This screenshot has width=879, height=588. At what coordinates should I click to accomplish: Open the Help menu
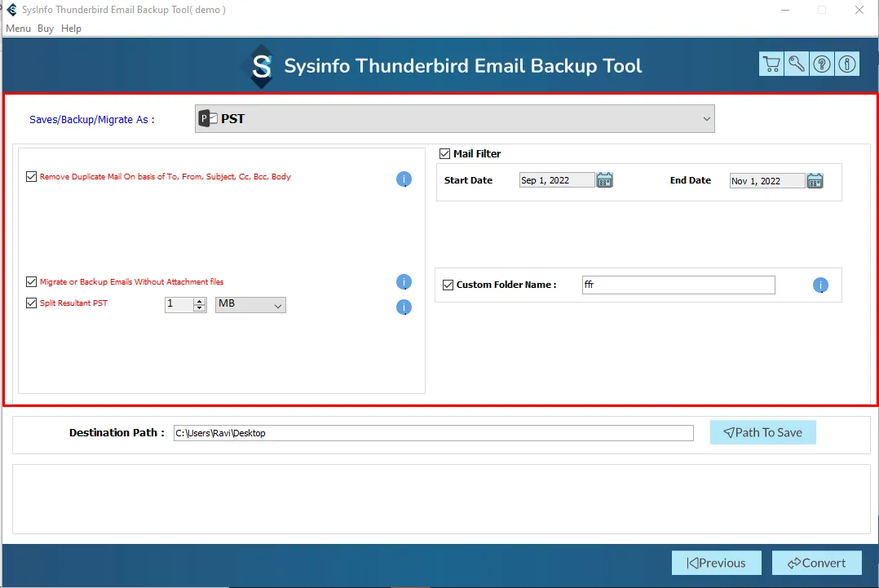click(72, 29)
